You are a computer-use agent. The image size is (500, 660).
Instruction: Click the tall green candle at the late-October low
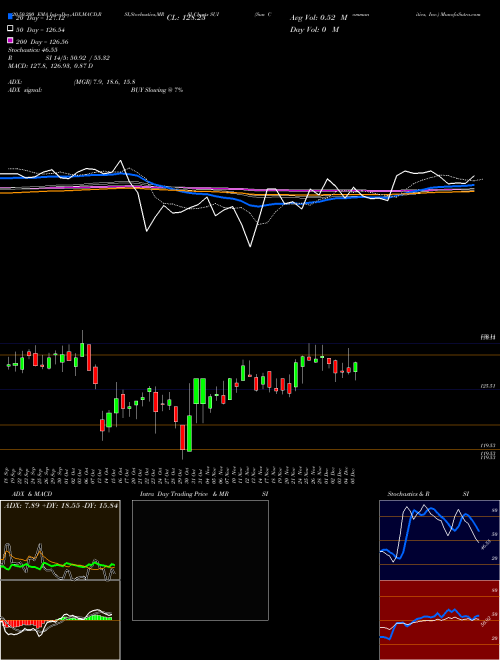click(x=189, y=434)
